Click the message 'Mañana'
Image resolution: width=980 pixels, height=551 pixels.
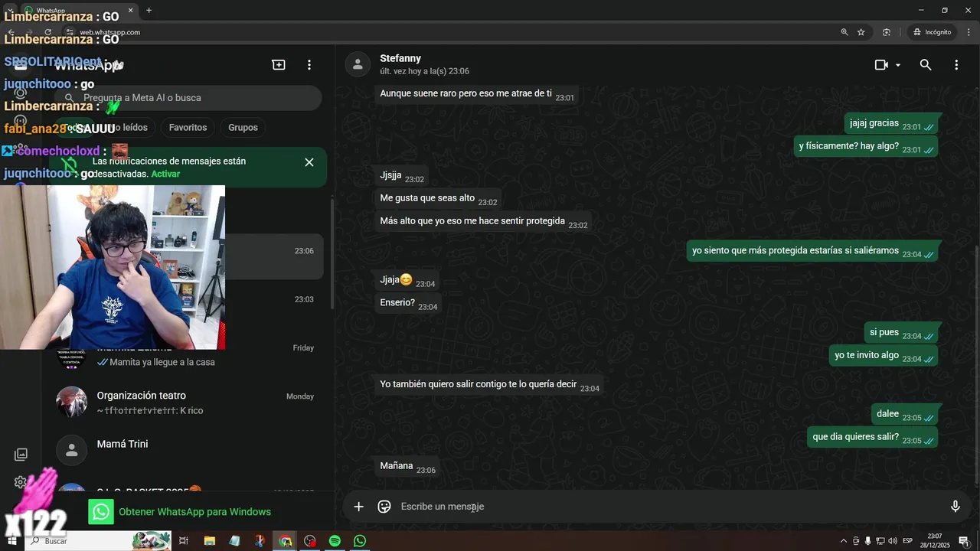click(x=407, y=466)
